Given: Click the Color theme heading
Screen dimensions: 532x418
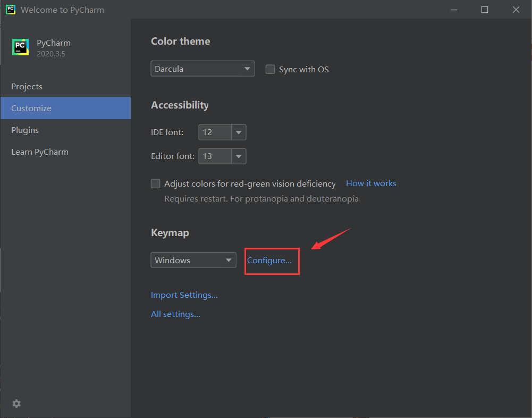Looking at the screenshot, I should pyautogui.click(x=181, y=41).
